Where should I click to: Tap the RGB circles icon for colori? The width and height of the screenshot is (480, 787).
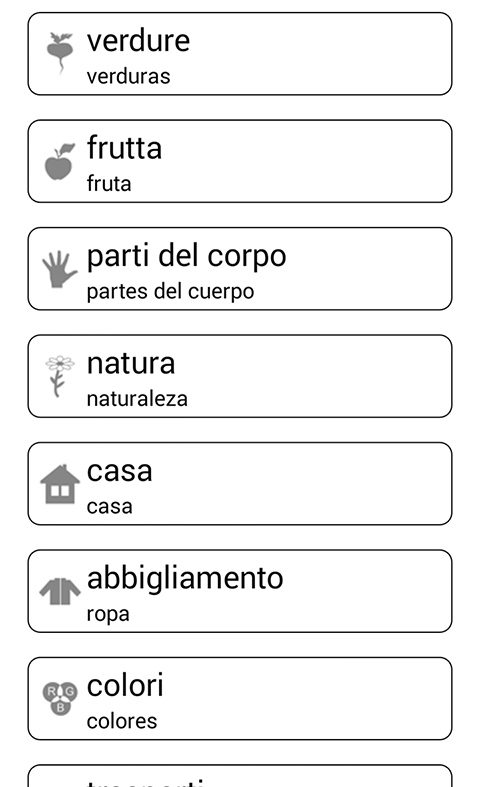click(60, 698)
